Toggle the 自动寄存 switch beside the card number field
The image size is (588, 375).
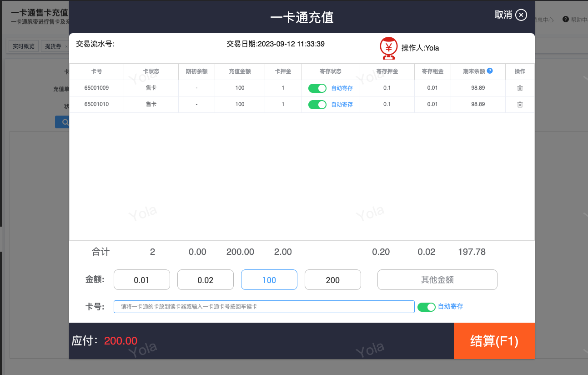427,307
